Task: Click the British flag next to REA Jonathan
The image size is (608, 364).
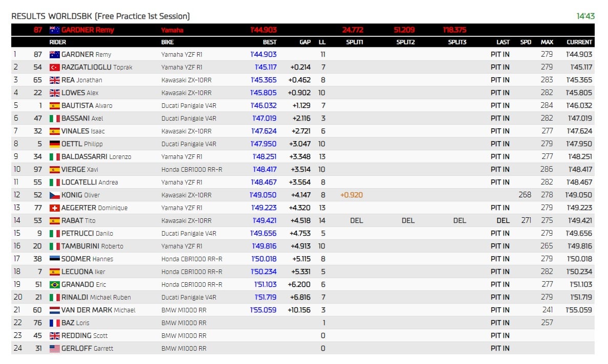Action: pos(55,80)
